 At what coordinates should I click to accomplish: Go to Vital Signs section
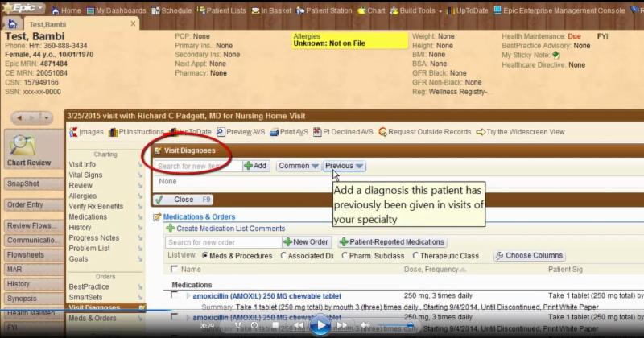(85, 175)
